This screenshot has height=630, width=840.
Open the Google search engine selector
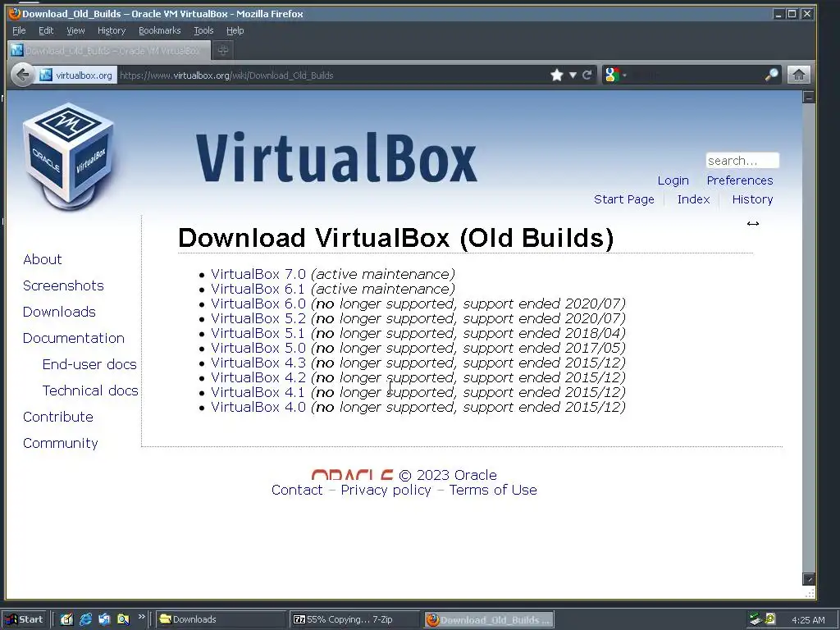[614, 75]
